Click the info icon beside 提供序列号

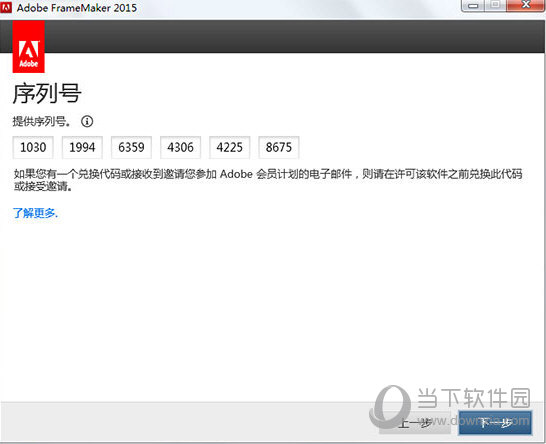[x=87, y=121]
